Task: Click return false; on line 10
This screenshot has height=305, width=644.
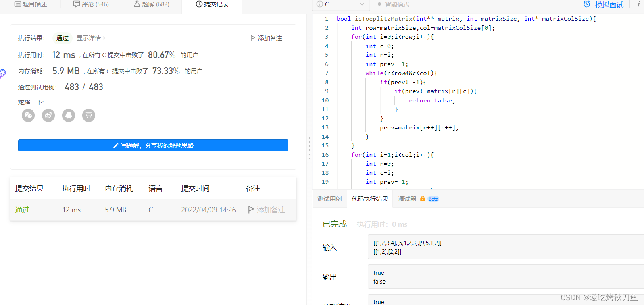Action: point(432,100)
